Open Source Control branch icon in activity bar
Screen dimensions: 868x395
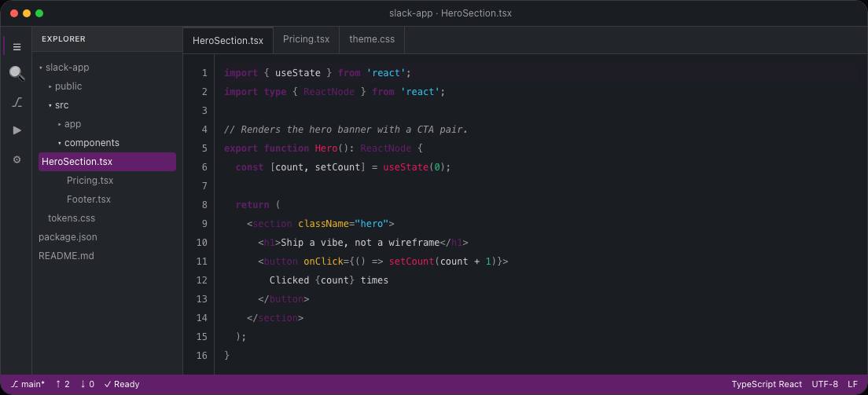(x=17, y=102)
